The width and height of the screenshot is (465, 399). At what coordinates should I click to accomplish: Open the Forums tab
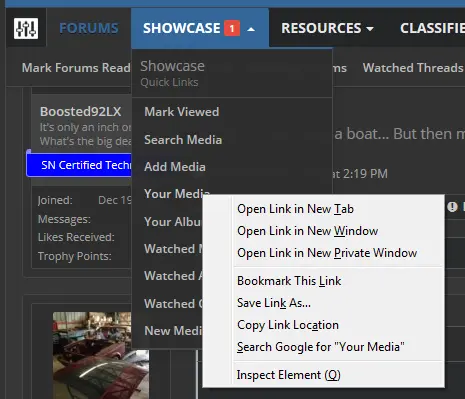click(x=89, y=28)
